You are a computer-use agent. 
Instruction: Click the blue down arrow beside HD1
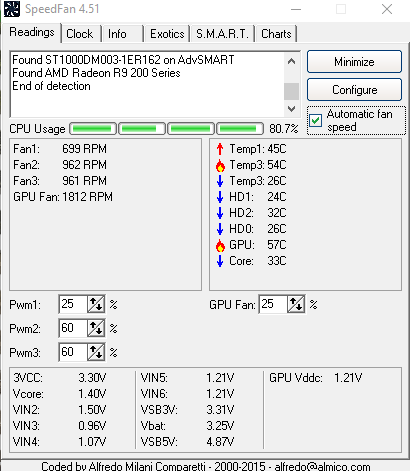click(220, 197)
